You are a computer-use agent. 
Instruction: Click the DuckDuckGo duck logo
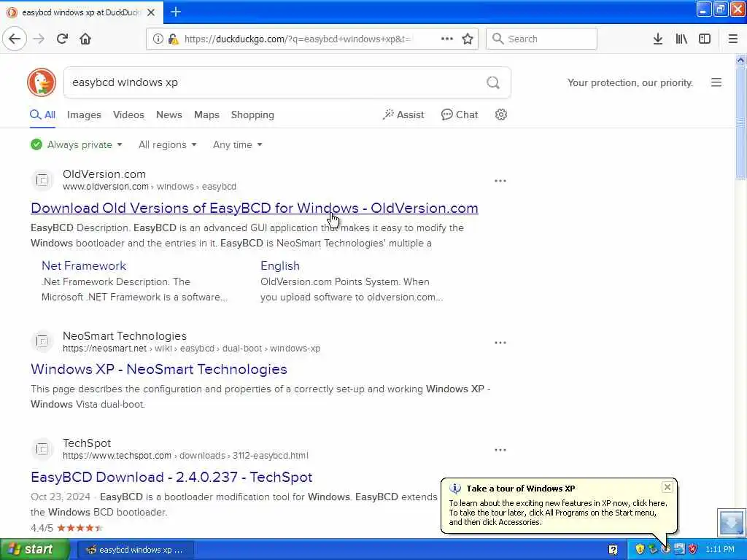click(x=42, y=82)
